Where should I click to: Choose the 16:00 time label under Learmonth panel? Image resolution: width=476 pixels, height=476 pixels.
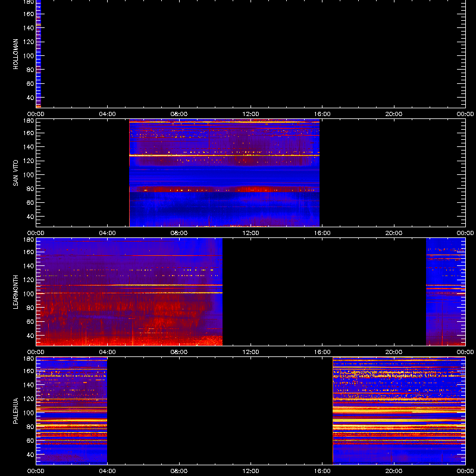tap(322, 352)
